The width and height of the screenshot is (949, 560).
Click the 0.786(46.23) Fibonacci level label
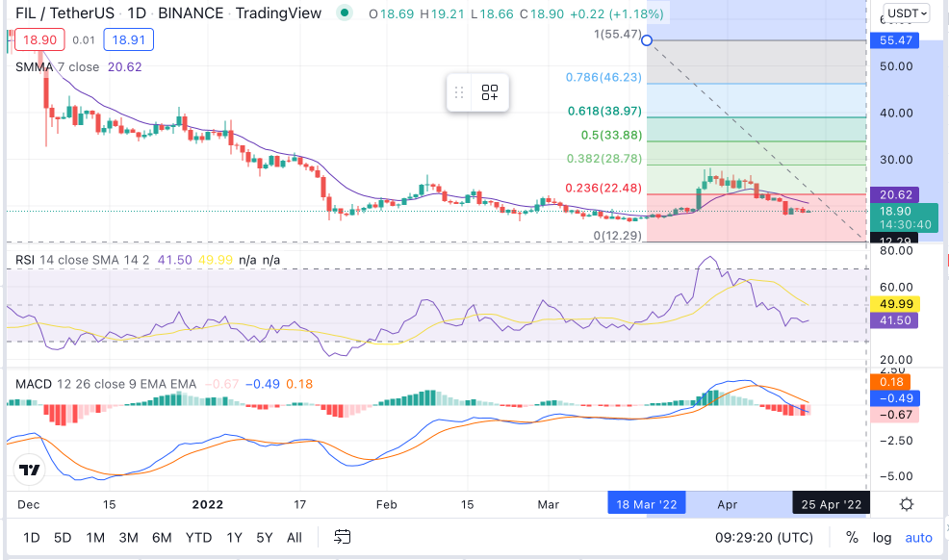coord(603,77)
